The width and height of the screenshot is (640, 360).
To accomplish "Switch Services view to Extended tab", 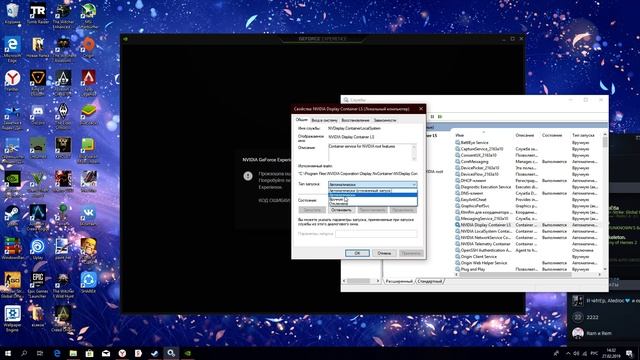I will point(399,281).
